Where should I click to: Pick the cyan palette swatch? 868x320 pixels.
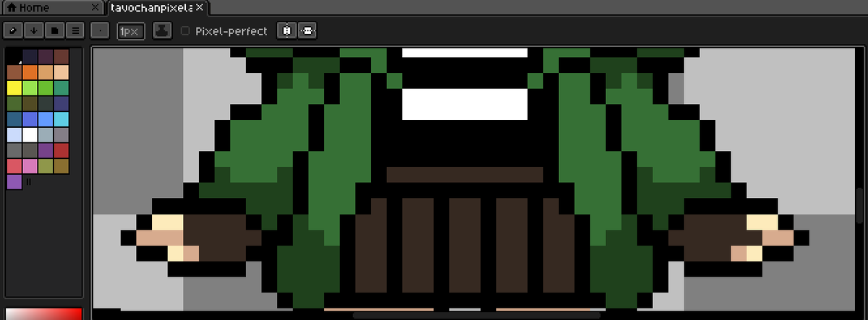pos(61,120)
